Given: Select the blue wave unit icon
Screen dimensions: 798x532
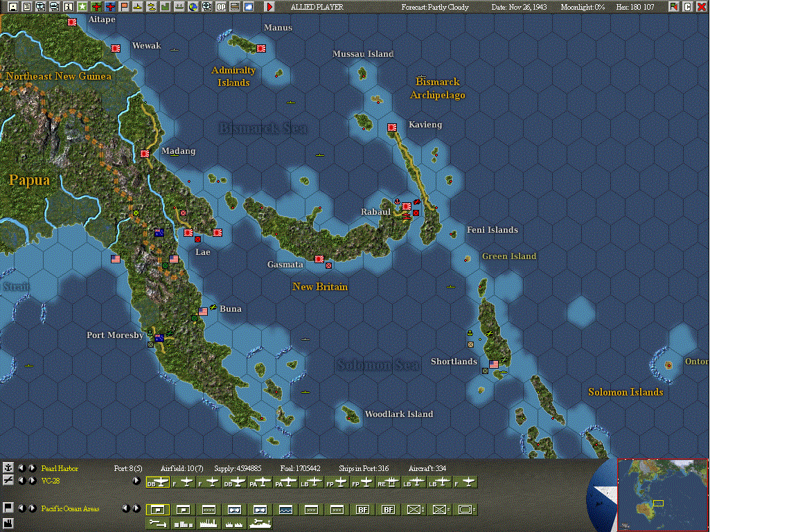Looking at the screenshot, I should pyautogui.click(x=285, y=509).
